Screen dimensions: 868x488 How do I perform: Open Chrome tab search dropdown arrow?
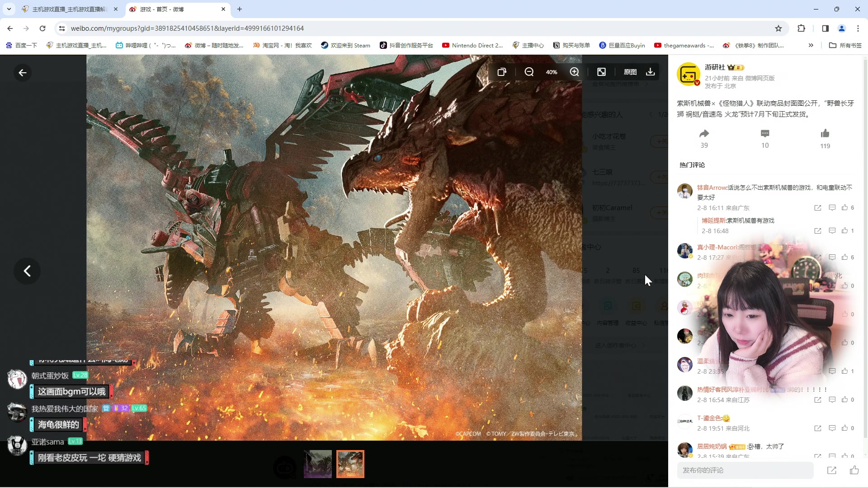pos(9,9)
